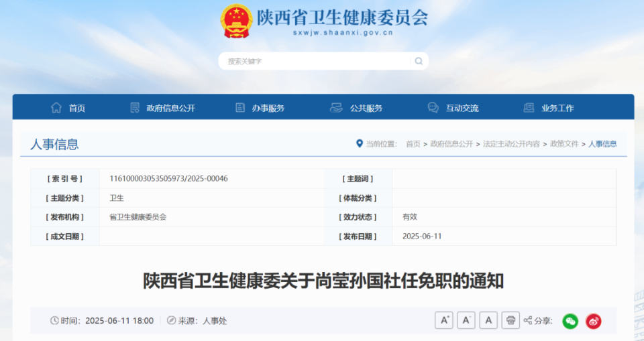
Task: Reset font size with plain A button
Action: point(488,320)
